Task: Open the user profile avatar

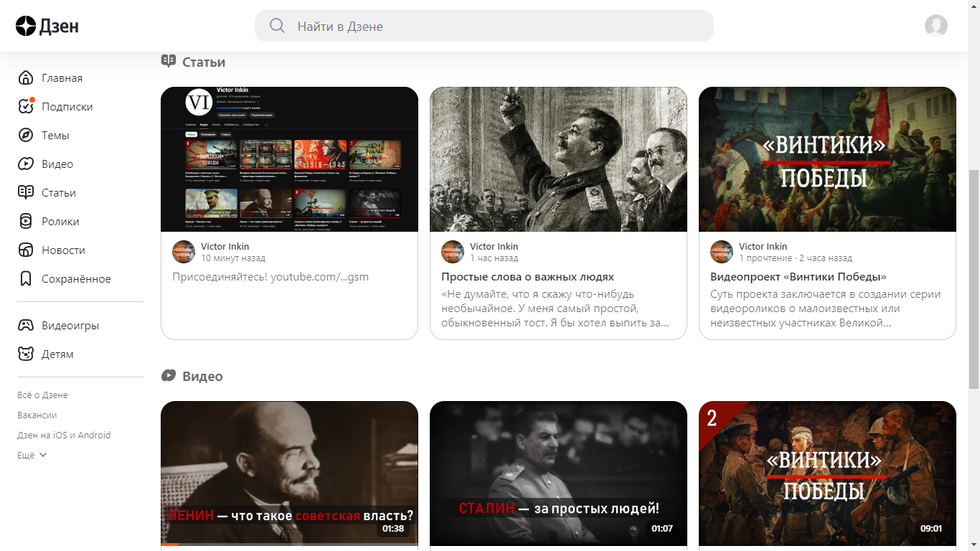Action: click(x=936, y=26)
